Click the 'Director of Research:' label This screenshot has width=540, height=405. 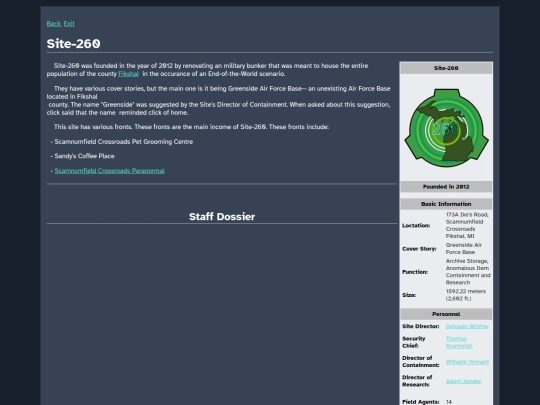[417, 381]
